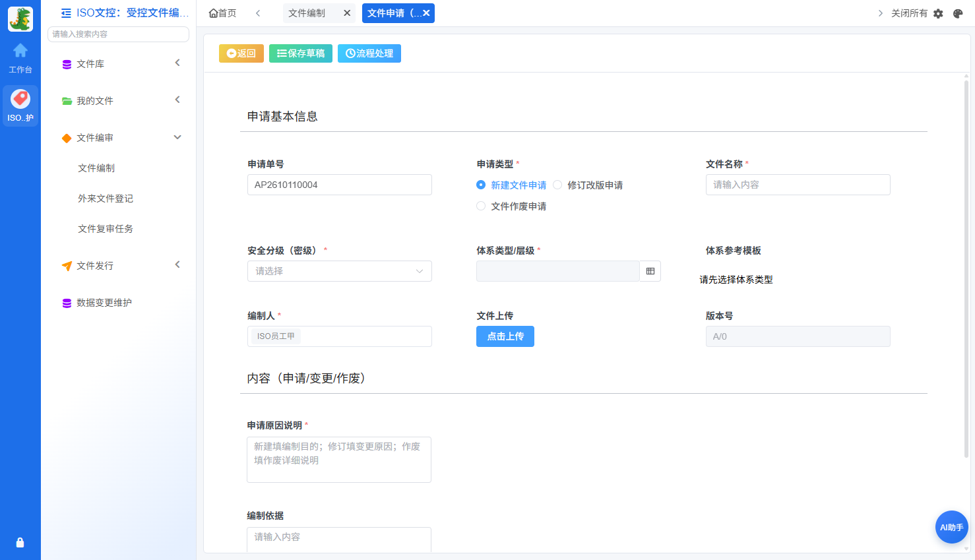Click the tab scroll-right arrow

(880, 13)
